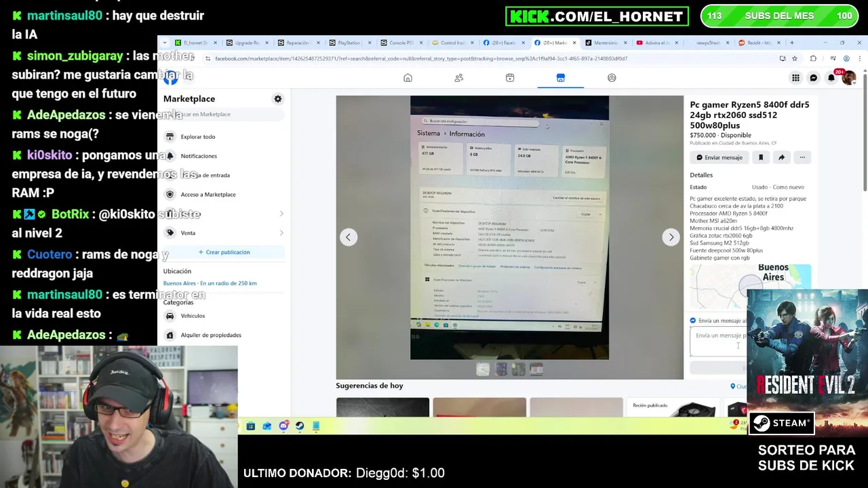The width and height of the screenshot is (868, 488).
Task: Open Venta in Marketplace sidebar
Action: pyautogui.click(x=224, y=233)
